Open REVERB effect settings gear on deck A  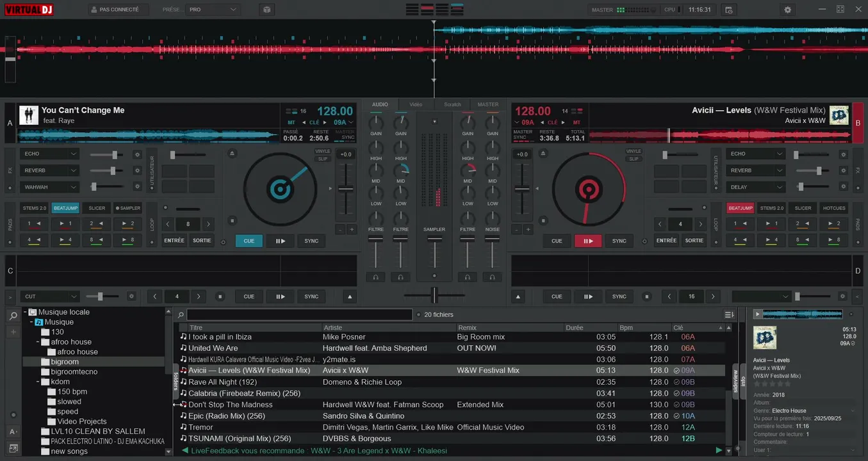click(136, 171)
